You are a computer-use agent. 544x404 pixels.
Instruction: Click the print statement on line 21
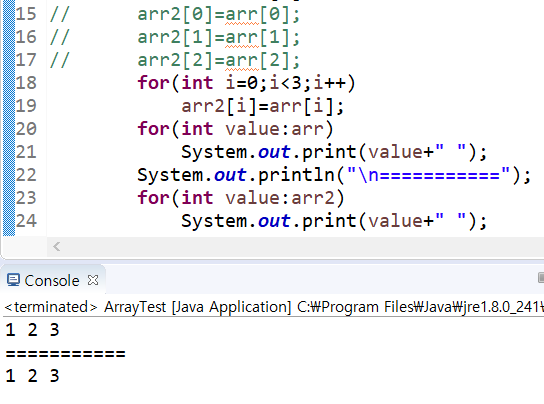pyautogui.click(x=334, y=152)
